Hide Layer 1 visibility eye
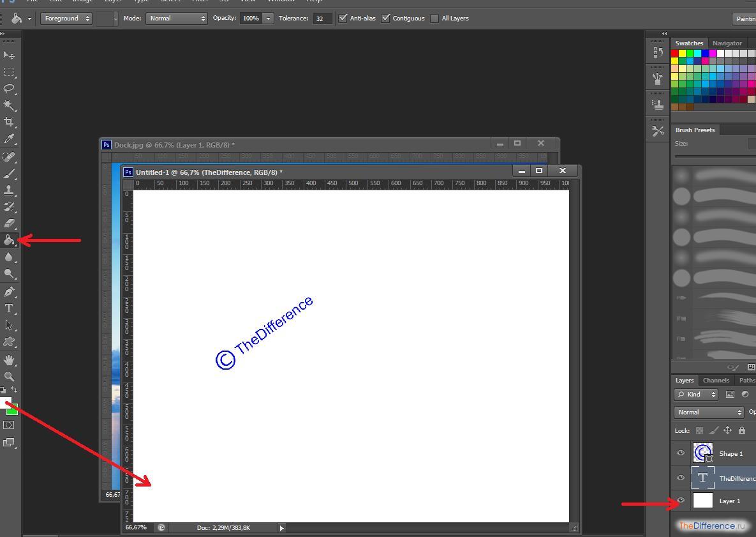 pyautogui.click(x=681, y=501)
